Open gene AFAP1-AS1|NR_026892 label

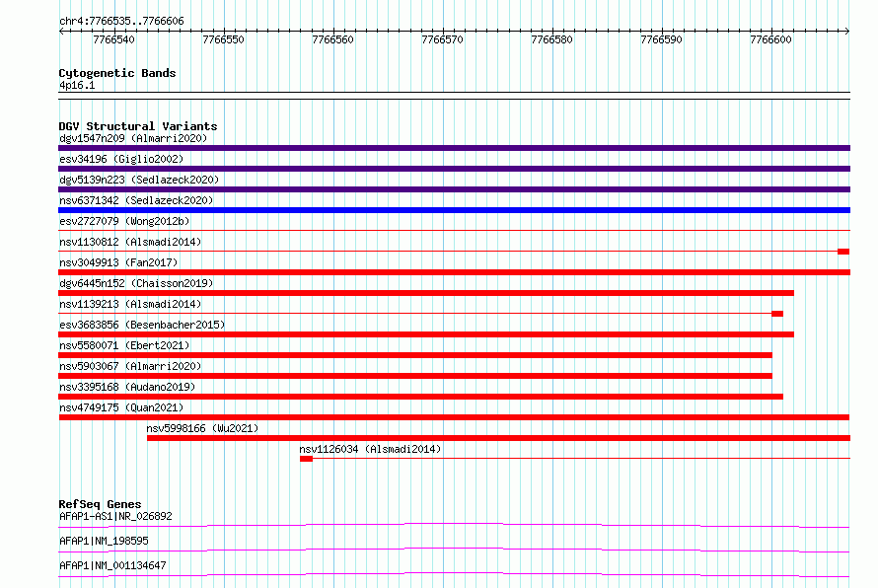[115, 516]
